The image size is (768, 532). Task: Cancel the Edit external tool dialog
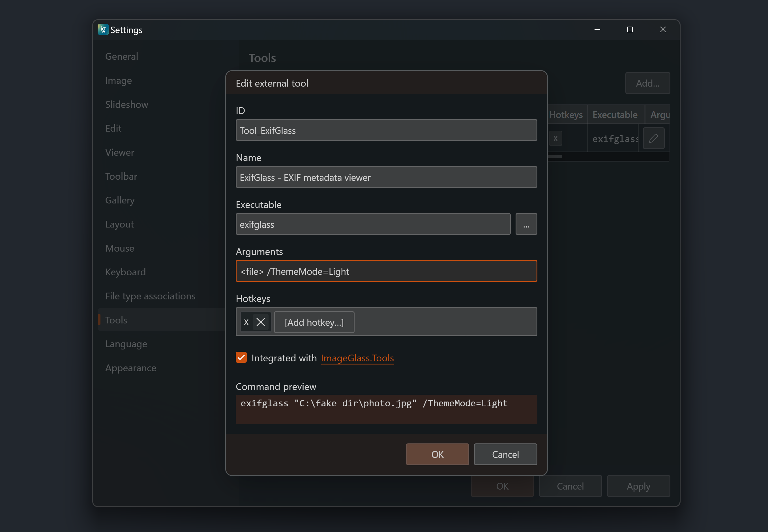click(x=505, y=454)
